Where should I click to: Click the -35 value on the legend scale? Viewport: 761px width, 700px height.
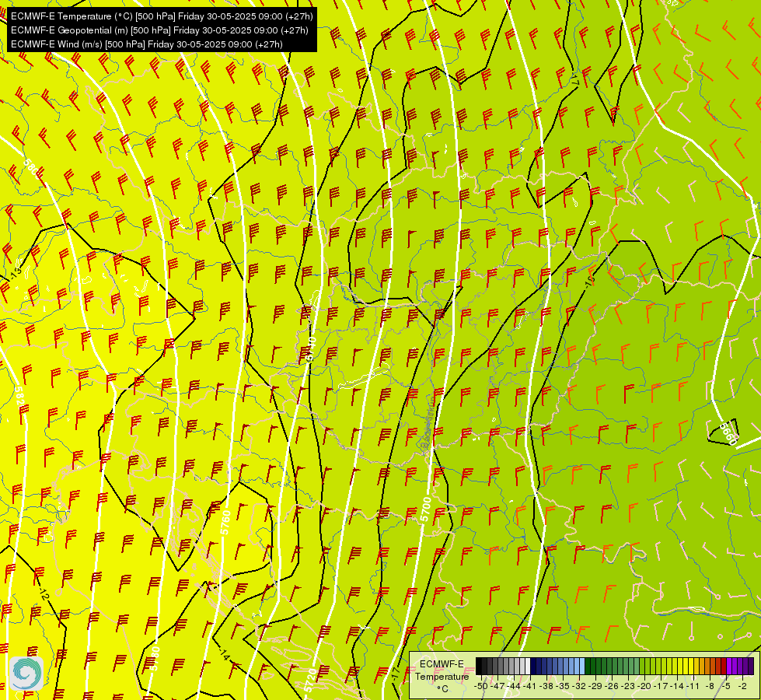(x=564, y=686)
